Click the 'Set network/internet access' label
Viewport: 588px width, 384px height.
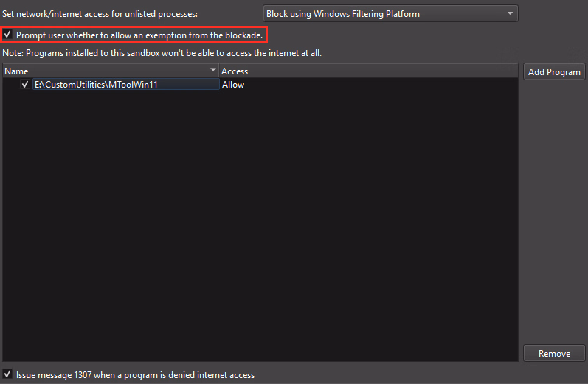(x=100, y=14)
